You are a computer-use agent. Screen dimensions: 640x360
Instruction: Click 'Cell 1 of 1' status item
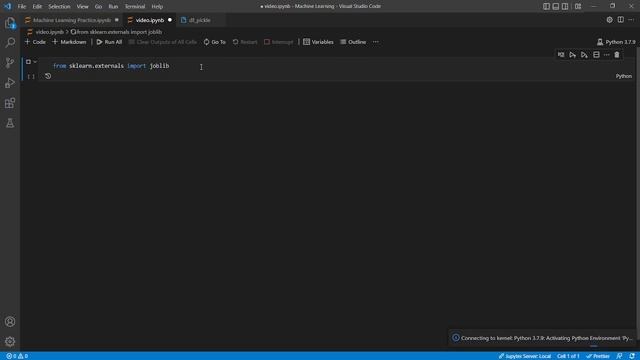pos(568,356)
